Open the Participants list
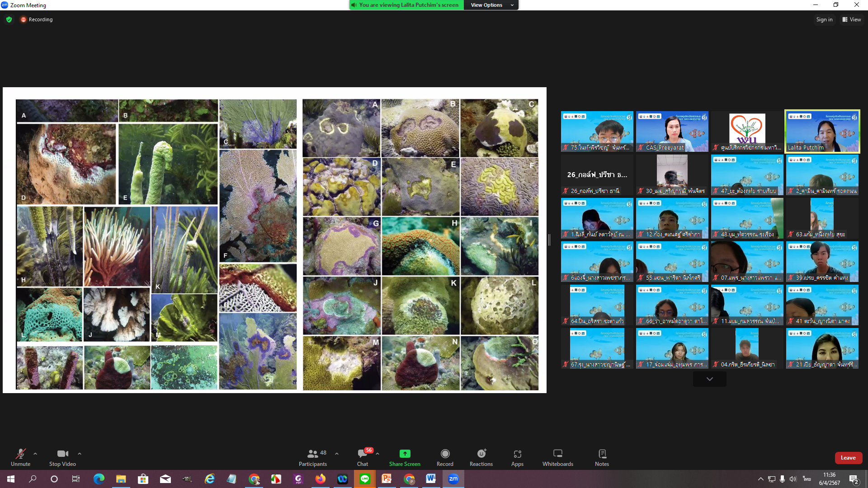This screenshot has width=868, height=488. pos(312,457)
